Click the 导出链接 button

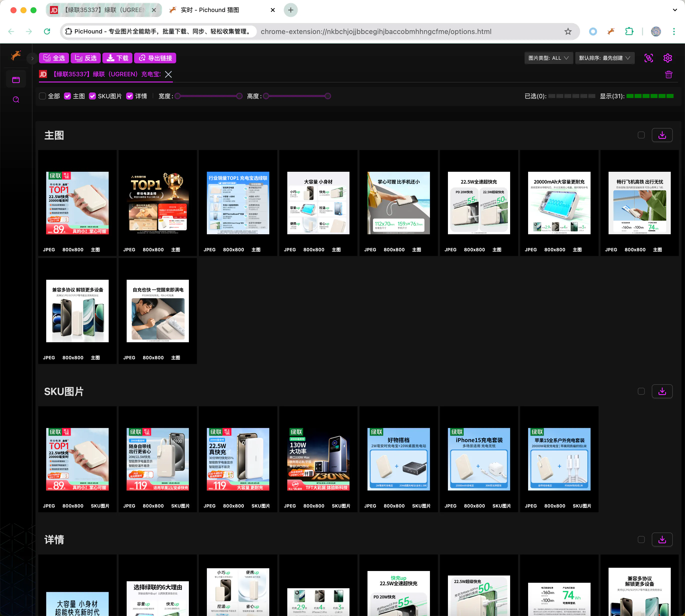pos(155,58)
